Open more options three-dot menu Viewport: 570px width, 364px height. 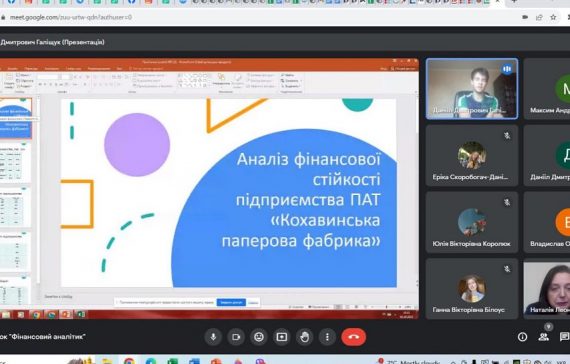coord(327,337)
